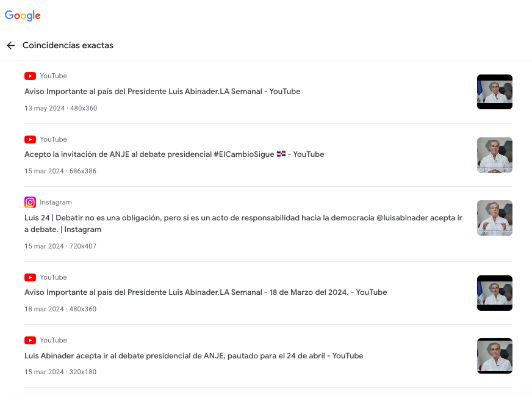Select thumbnail of the Instagram result
The width and height of the screenshot is (532, 395).
click(495, 218)
